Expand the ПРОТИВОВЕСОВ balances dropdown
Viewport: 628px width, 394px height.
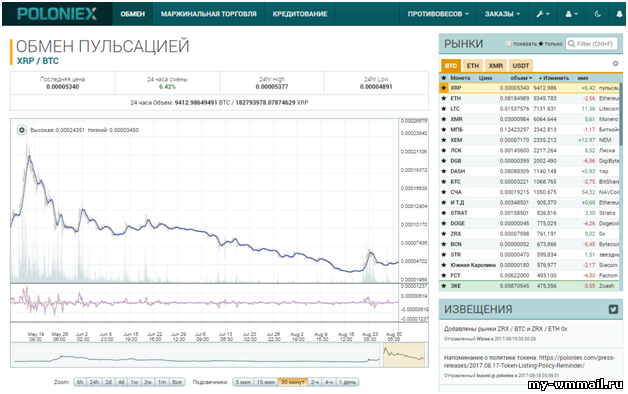point(438,14)
